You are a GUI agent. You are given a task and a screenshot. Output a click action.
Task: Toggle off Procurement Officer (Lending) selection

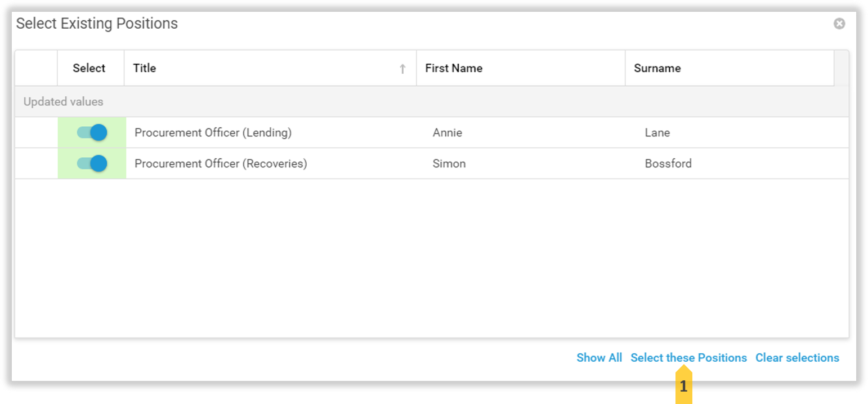[x=92, y=133]
